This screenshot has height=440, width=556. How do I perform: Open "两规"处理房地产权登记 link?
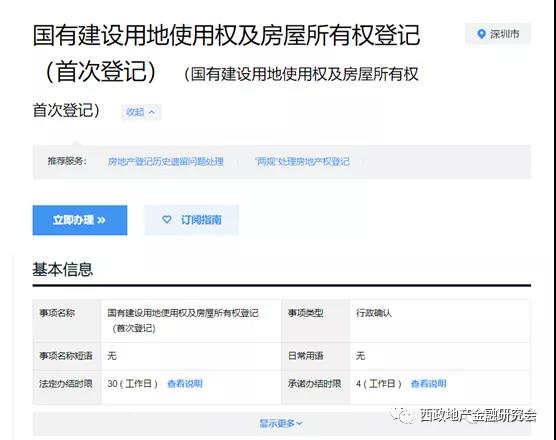click(302, 162)
